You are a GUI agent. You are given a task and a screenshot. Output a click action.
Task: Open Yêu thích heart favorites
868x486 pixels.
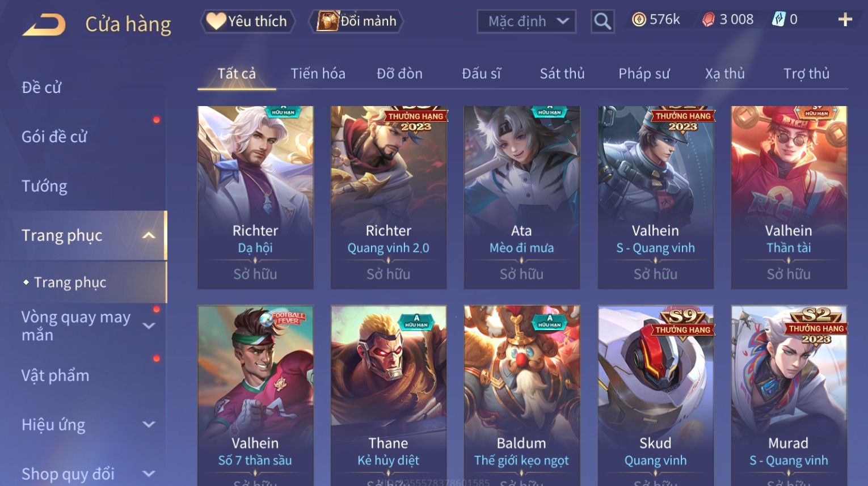[x=247, y=22]
